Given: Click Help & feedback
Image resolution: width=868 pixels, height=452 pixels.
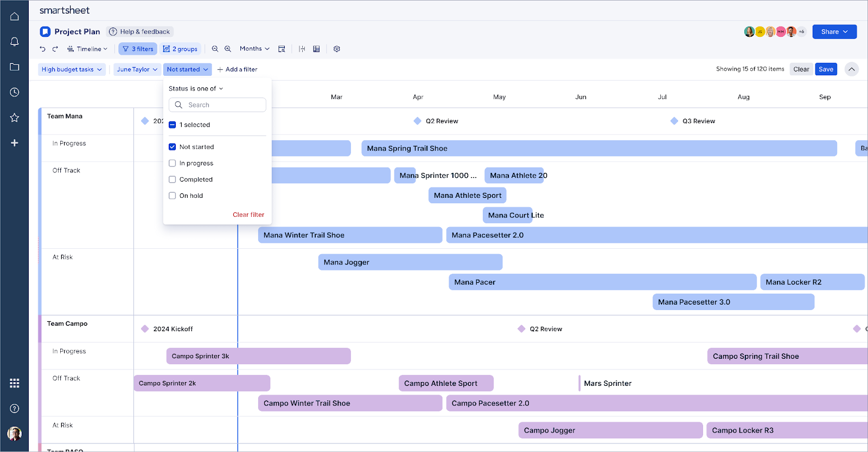Looking at the screenshot, I should tap(140, 31).
